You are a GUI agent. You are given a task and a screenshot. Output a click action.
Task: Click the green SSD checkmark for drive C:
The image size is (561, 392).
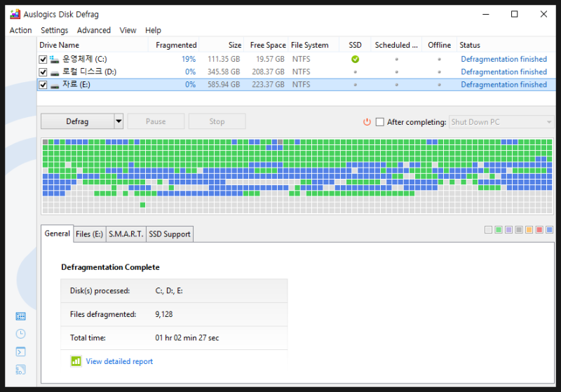pos(355,60)
